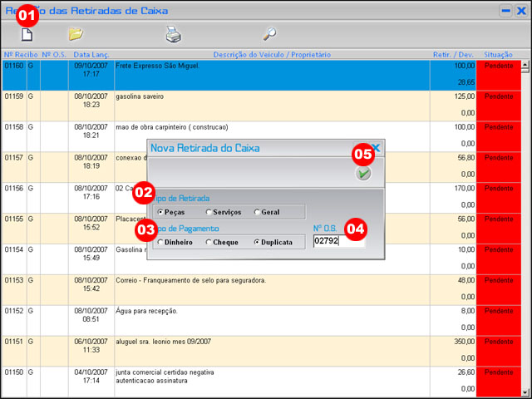Minimize the Retiradas de Caixa window
Image resolution: width=532 pixels, height=399 pixels.
pyautogui.click(x=505, y=11)
